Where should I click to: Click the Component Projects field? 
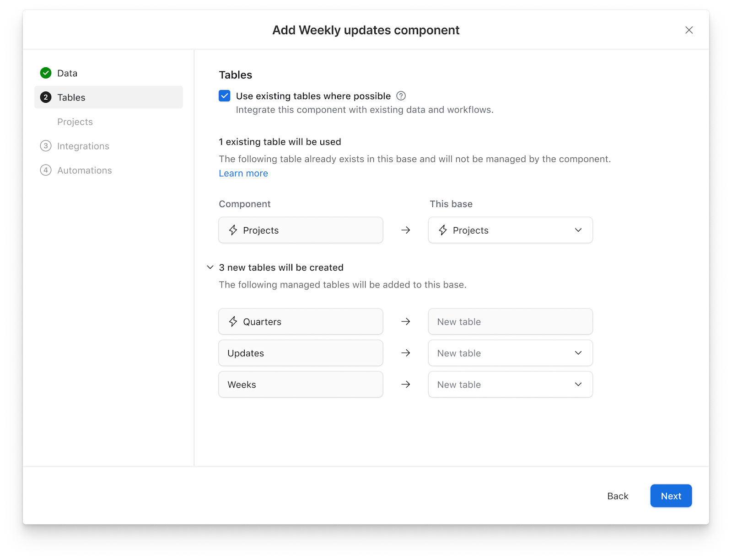pyautogui.click(x=301, y=230)
